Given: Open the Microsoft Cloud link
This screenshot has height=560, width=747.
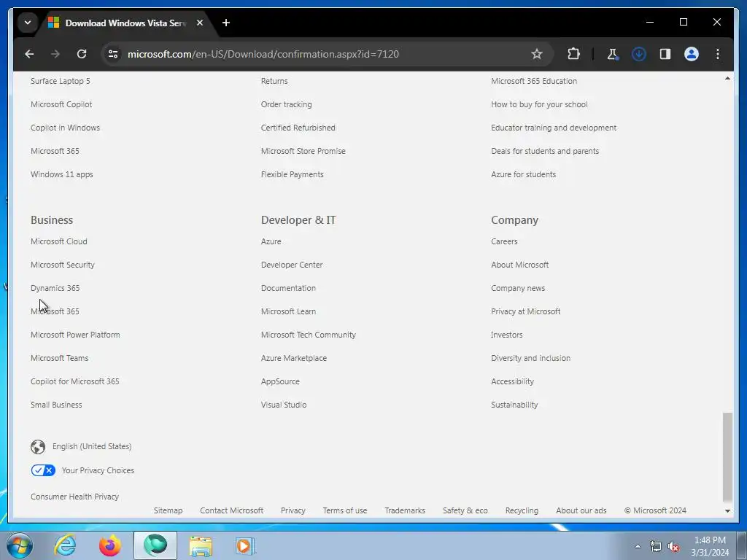Looking at the screenshot, I should (59, 241).
